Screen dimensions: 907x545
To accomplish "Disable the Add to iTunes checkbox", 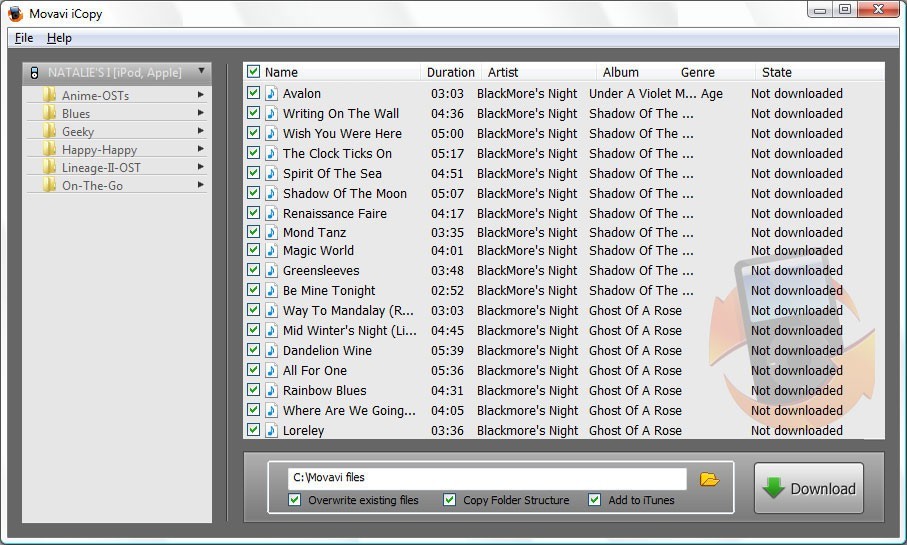I will pyautogui.click(x=595, y=499).
